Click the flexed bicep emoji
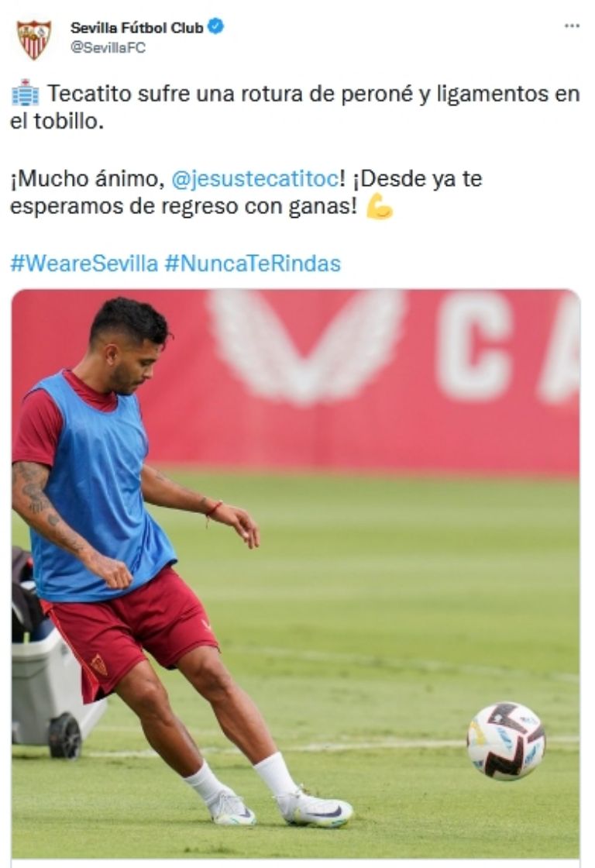The image size is (595, 868). [379, 206]
